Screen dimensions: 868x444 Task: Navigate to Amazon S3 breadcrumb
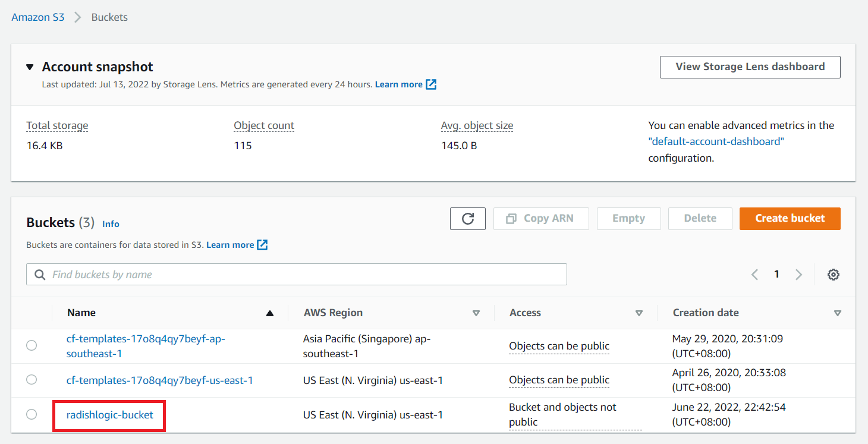pyautogui.click(x=38, y=17)
